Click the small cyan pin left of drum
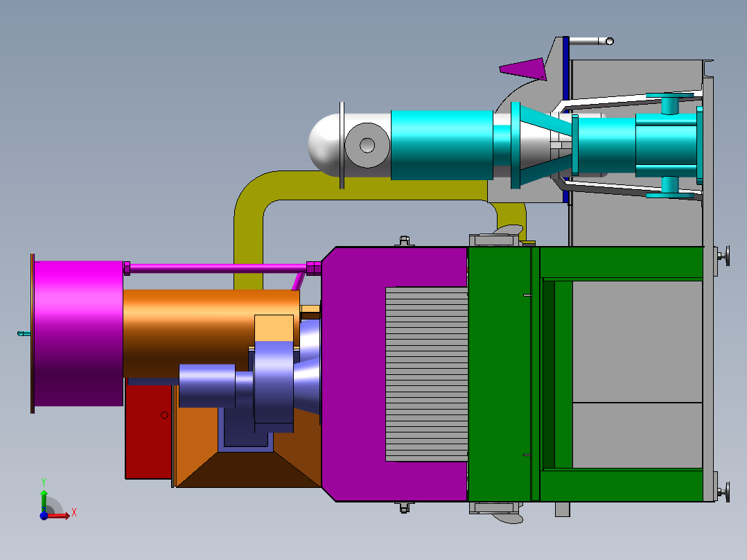747x560 pixels. pyautogui.click(x=24, y=333)
